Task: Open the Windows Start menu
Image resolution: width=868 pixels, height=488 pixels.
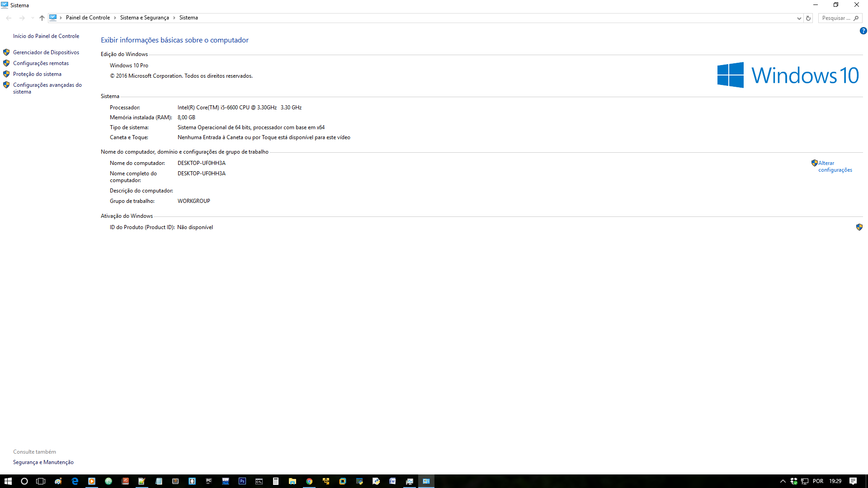Action: click(x=8, y=481)
